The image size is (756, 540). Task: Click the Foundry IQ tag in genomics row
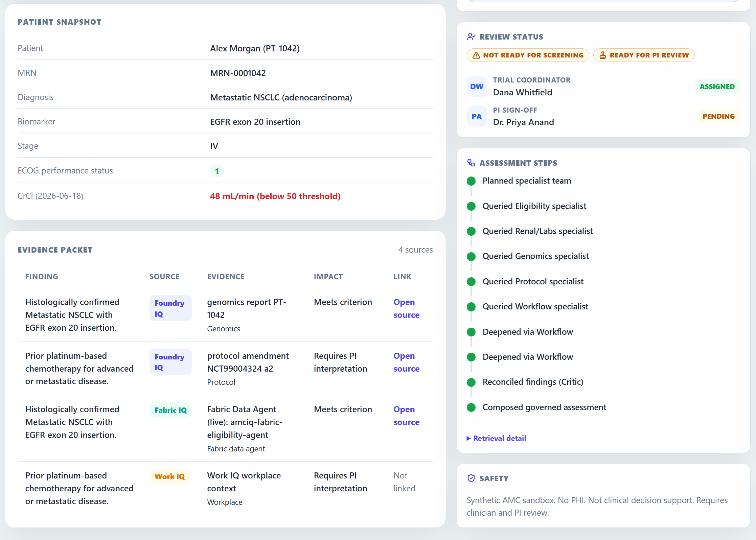tap(170, 308)
